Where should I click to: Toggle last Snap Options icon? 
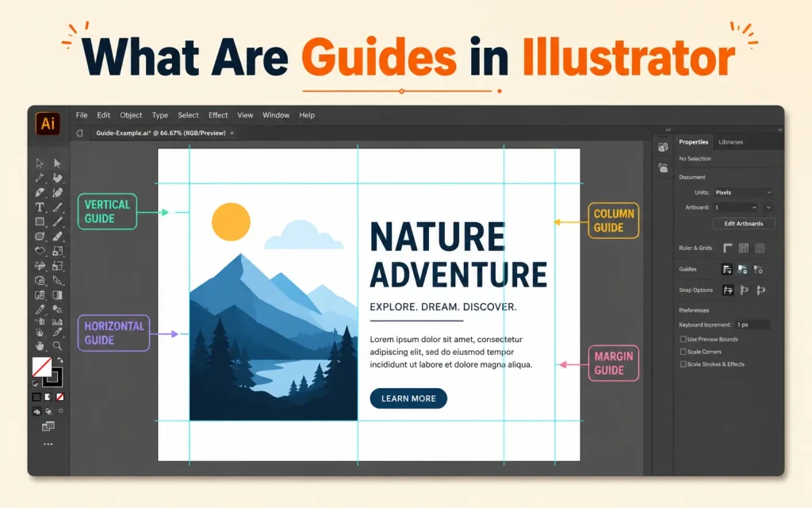pyautogui.click(x=760, y=291)
